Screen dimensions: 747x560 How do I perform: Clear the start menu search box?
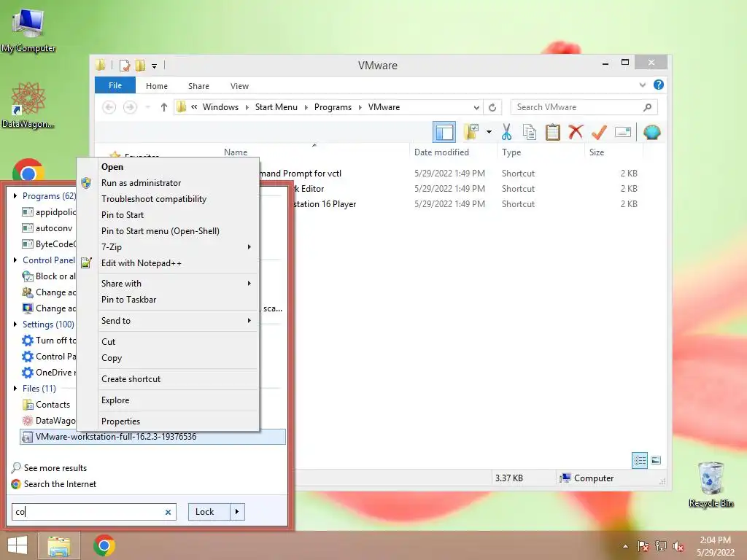point(168,513)
